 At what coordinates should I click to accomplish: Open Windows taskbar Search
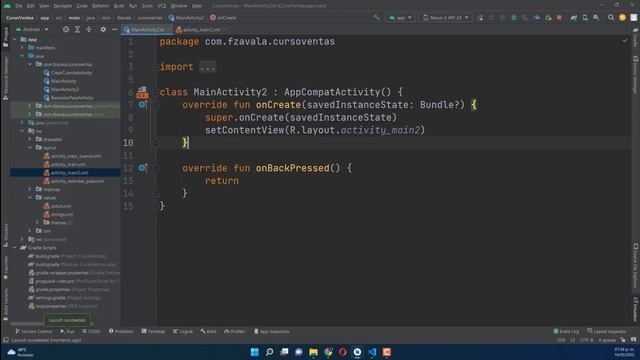269,352
